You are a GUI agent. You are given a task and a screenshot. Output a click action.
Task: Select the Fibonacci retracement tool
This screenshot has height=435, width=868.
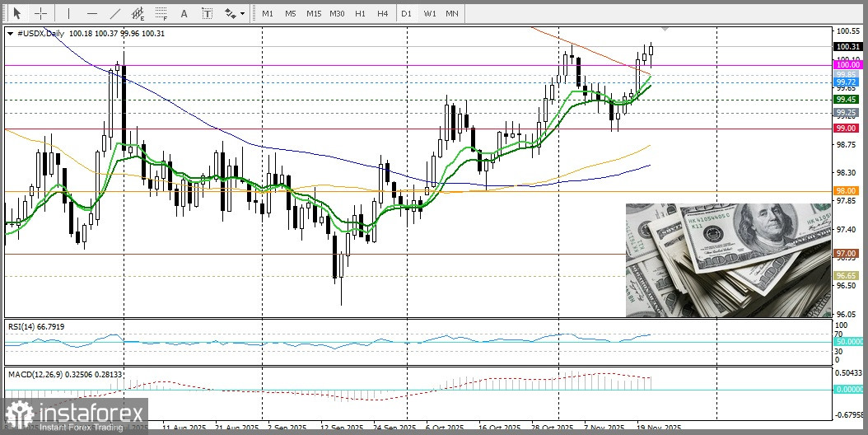161,13
